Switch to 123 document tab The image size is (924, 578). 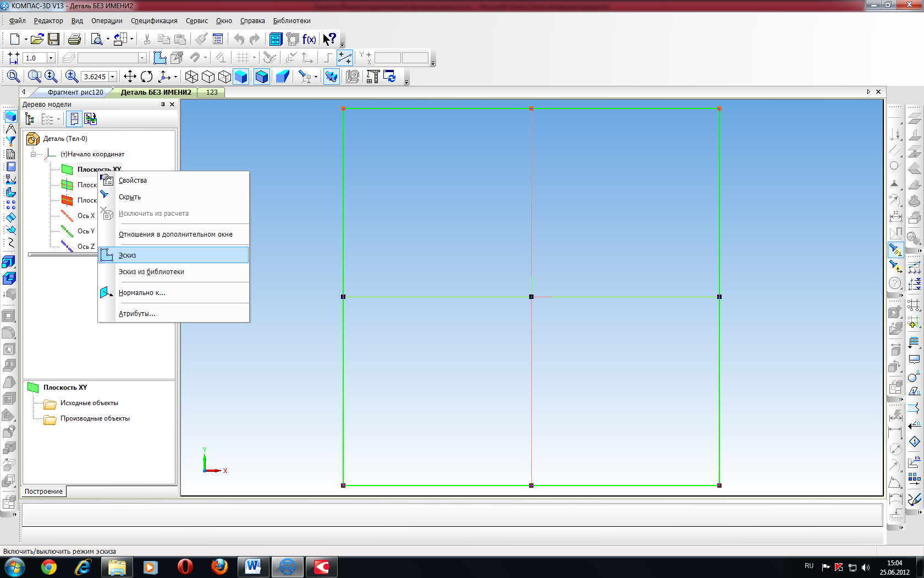(x=212, y=92)
